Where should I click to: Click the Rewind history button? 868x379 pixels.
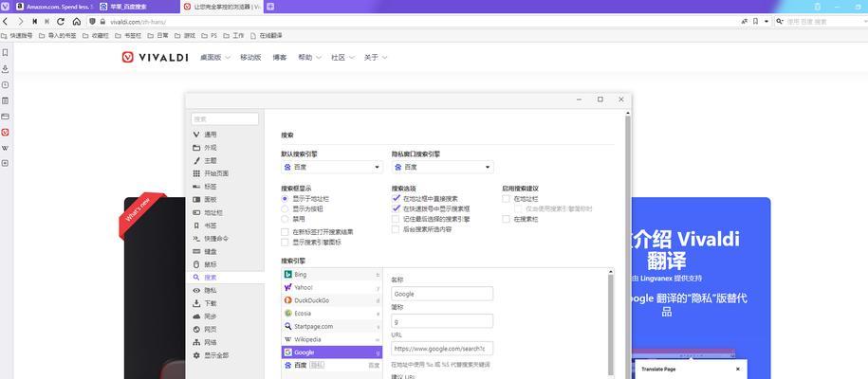pos(35,22)
